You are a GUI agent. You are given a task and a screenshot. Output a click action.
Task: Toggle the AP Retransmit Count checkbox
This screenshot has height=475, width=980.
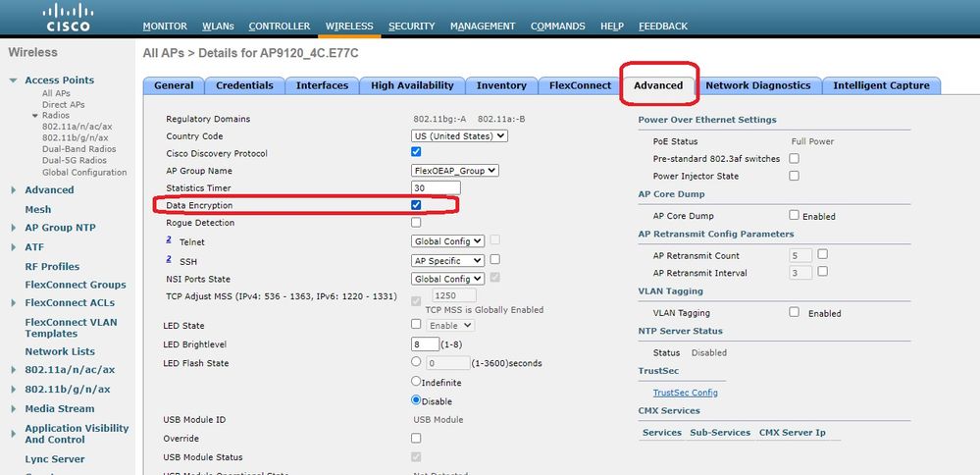point(822,254)
